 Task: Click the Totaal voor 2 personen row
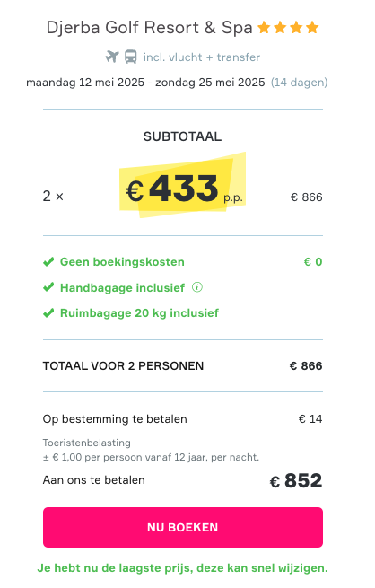tap(183, 366)
